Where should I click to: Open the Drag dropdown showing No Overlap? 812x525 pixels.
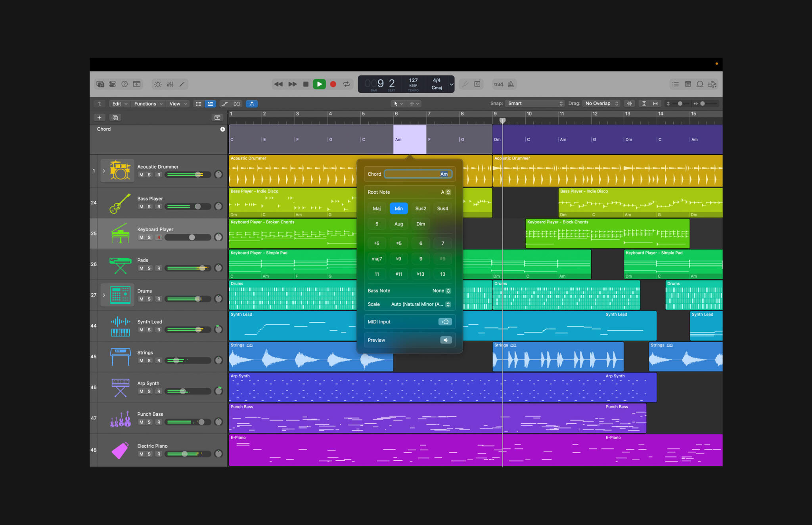coord(601,103)
